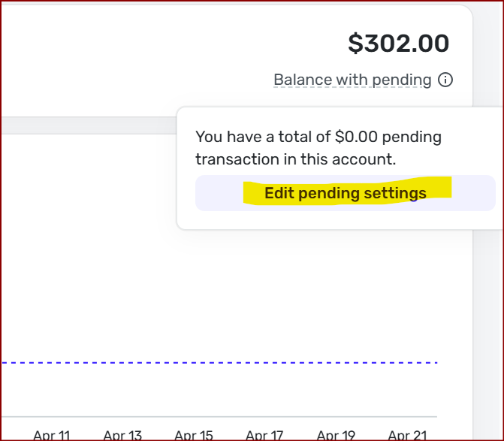
Task: Click the Balance with pending label
Action: click(x=352, y=80)
